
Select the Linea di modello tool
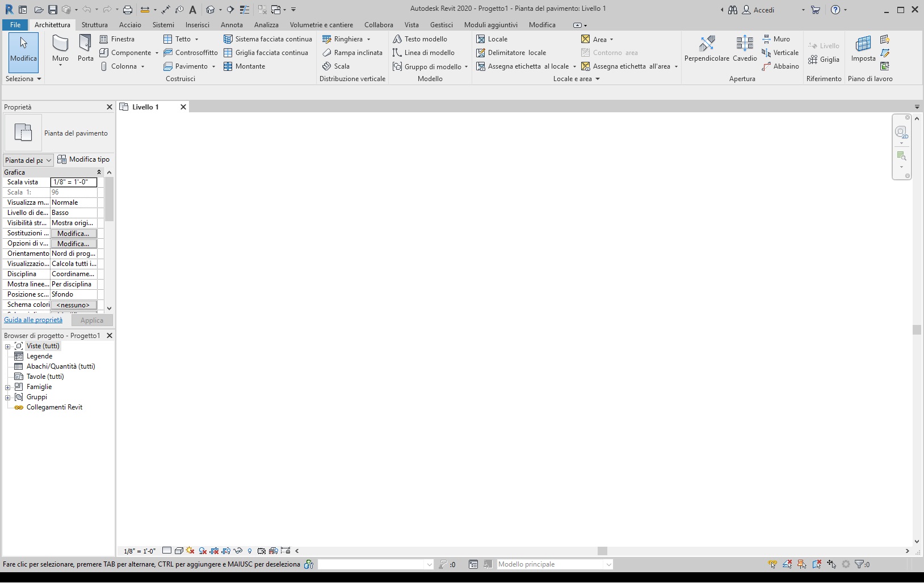[x=424, y=53]
